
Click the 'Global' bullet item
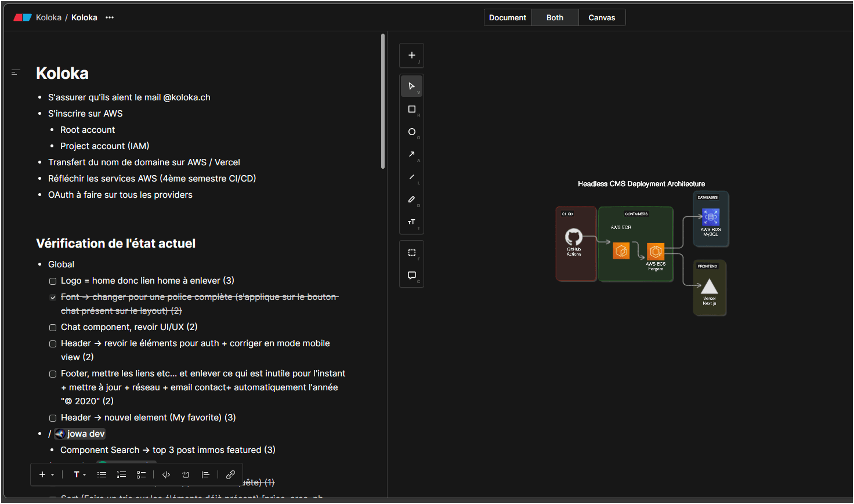pyautogui.click(x=61, y=264)
